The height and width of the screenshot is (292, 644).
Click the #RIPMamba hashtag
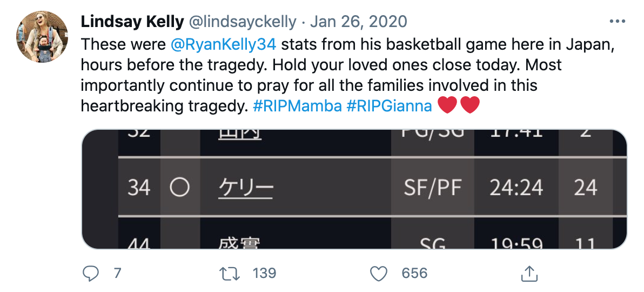(x=297, y=106)
